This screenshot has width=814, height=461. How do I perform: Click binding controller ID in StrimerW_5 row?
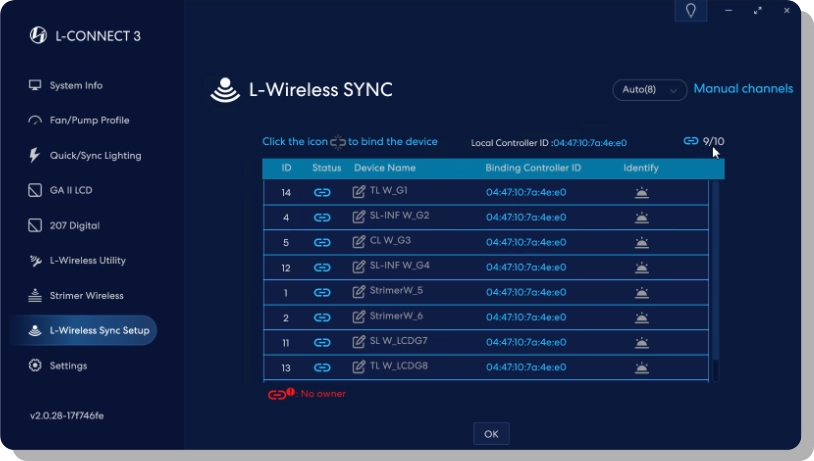(x=526, y=292)
